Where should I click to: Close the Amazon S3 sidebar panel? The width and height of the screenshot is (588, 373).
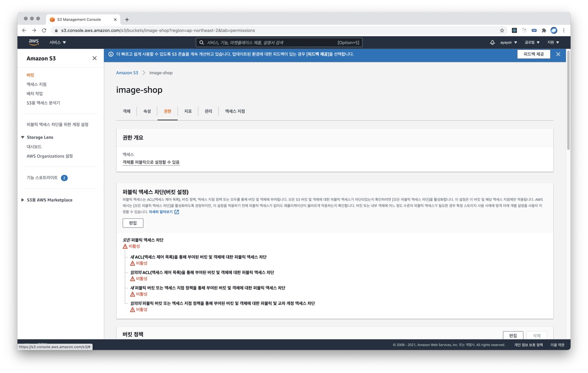[x=94, y=58]
